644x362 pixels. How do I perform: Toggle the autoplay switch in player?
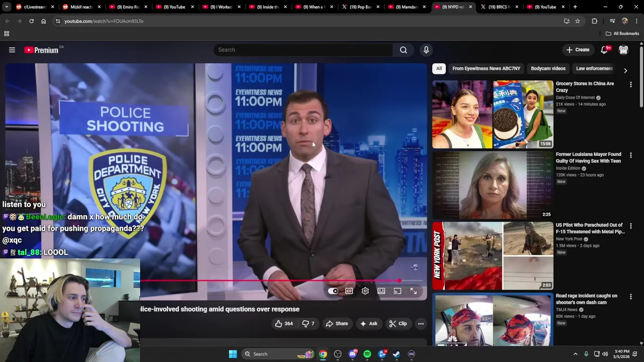[333, 291]
